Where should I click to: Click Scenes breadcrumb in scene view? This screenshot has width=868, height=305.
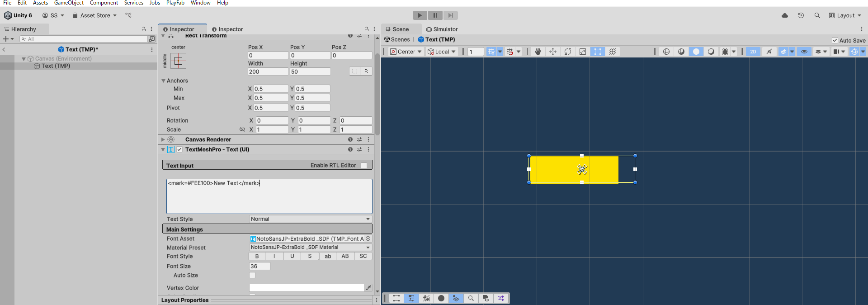coord(397,40)
